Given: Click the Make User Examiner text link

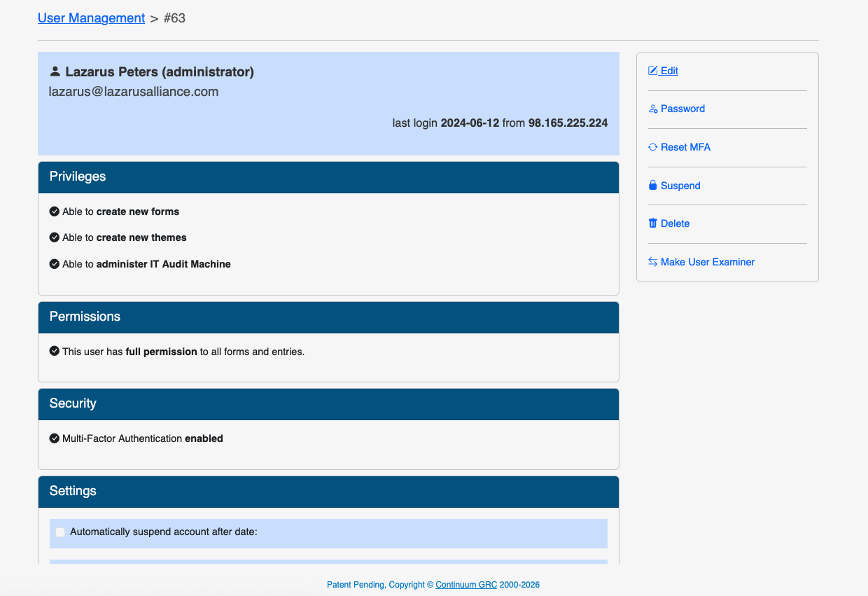Looking at the screenshot, I should tap(708, 262).
